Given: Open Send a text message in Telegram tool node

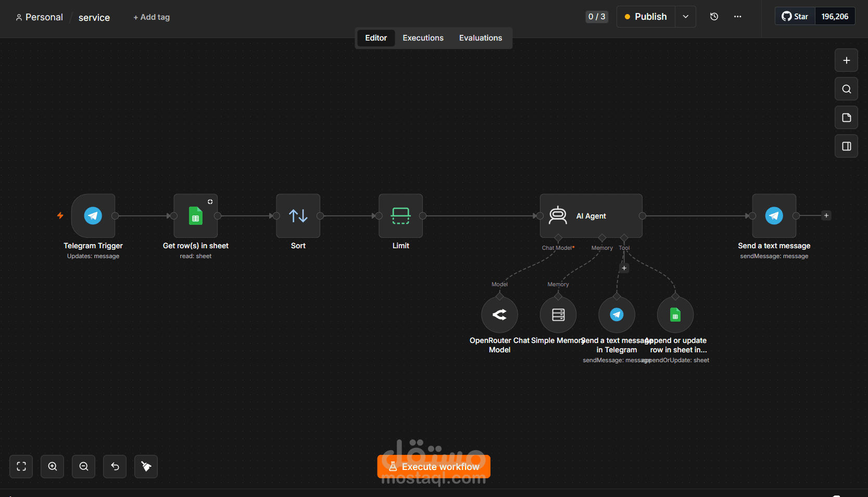Looking at the screenshot, I should (x=617, y=315).
